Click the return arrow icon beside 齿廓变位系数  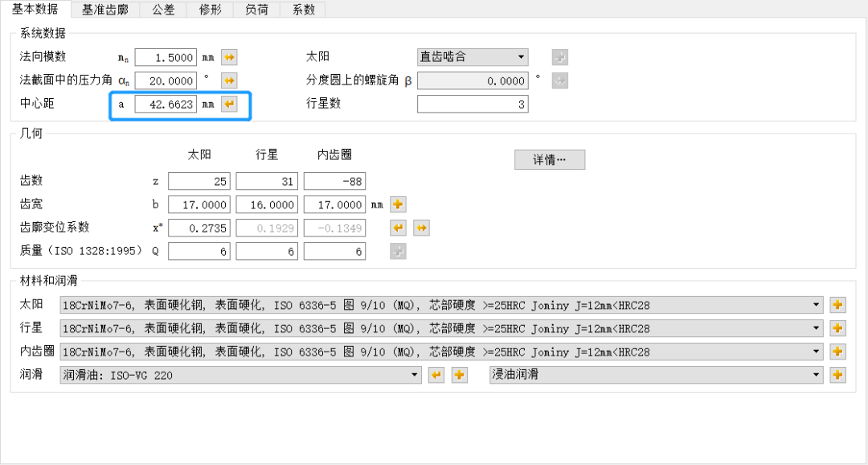[398, 228]
